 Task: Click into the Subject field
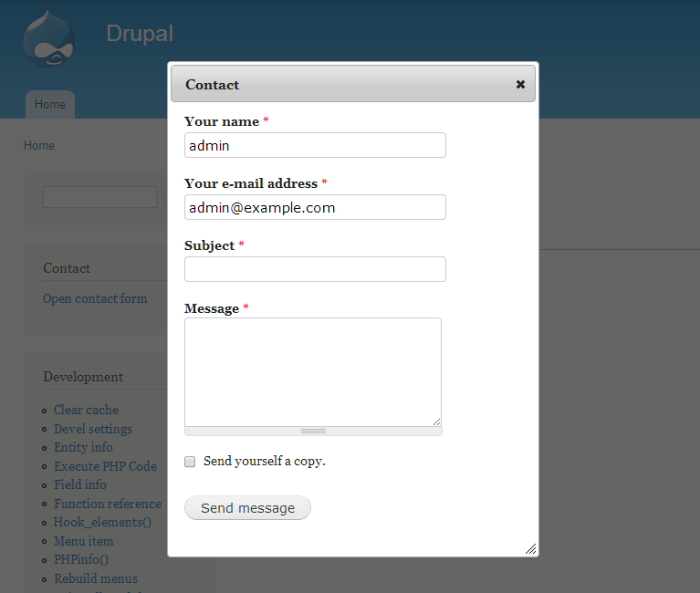point(315,269)
